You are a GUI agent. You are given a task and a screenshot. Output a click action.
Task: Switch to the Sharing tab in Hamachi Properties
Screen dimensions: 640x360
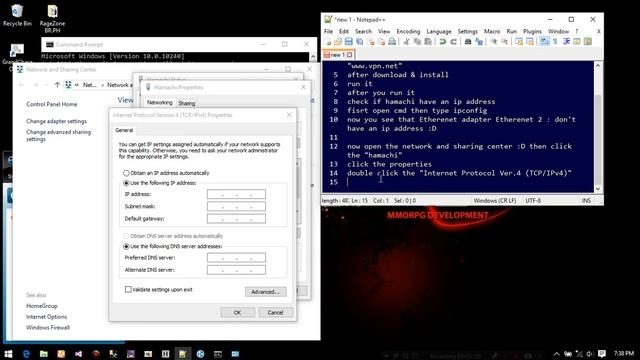click(187, 103)
